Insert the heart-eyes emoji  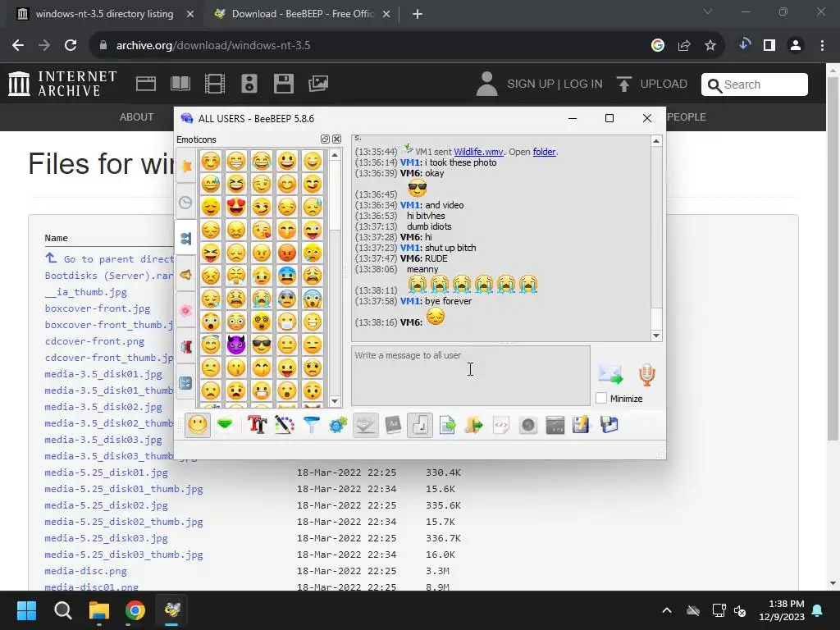[235, 207]
